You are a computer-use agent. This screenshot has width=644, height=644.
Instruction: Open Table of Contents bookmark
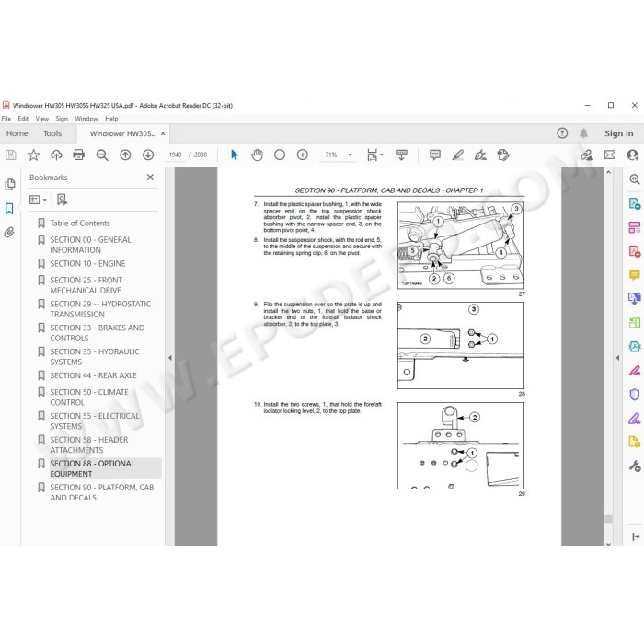pyautogui.click(x=80, y=223)
